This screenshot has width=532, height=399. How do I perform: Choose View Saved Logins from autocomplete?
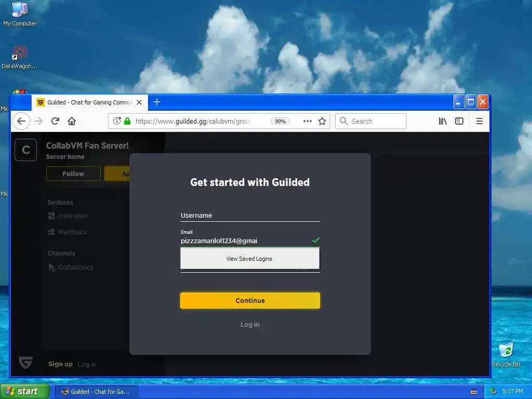(x=250, y=259)
